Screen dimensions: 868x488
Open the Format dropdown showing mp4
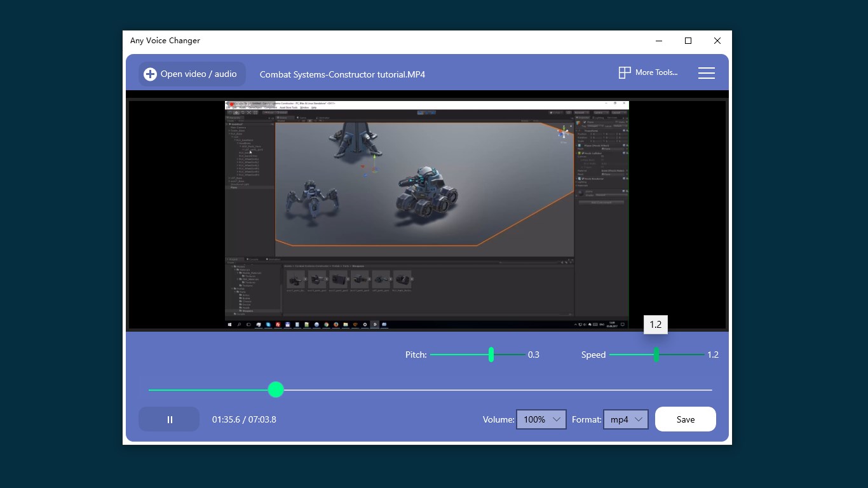coord(625,419)
